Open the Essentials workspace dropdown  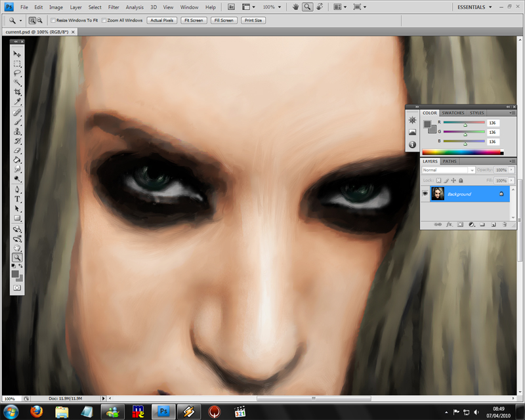[x=474, y=7]
